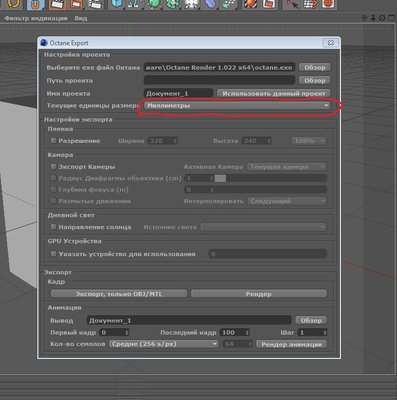Click Использовать данный проект button
397x400 pixels.
[x=274, y=93]
